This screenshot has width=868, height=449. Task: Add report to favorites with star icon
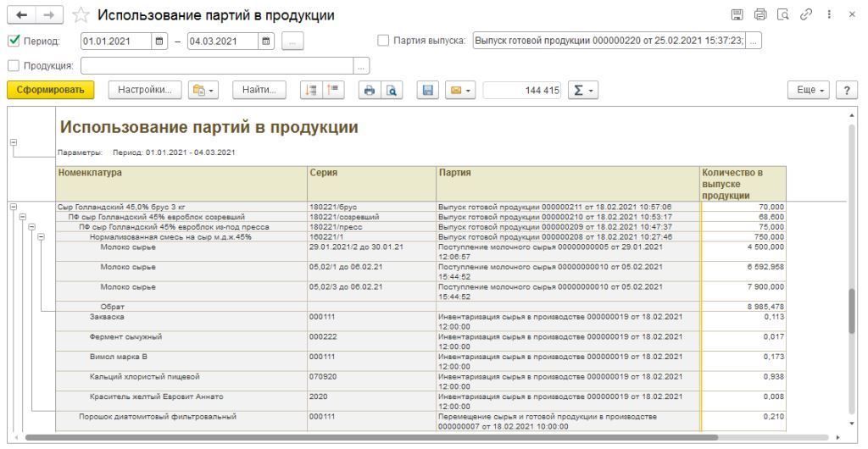tap(81, 15)
